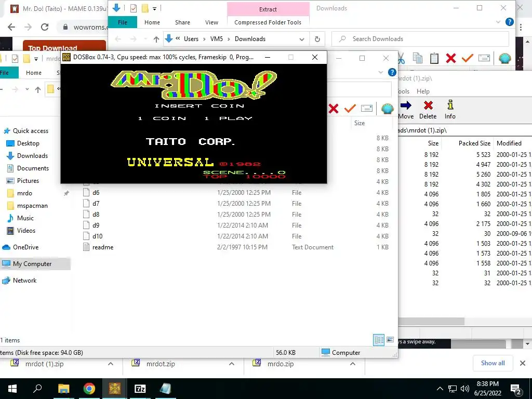Click the clipboard Paste icon in Downloads window
This screenshot has width=532, height=399.
[434, 58]
